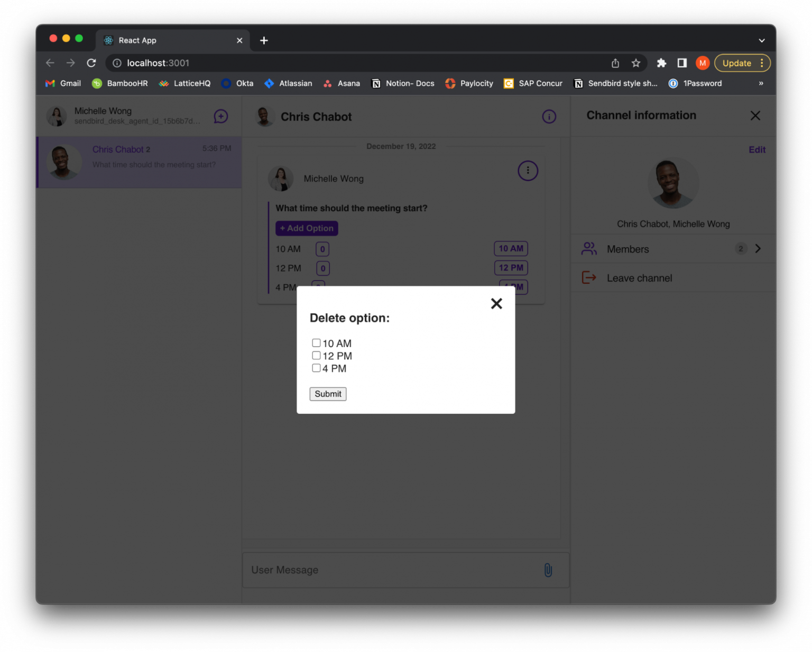
Task: View site information icon in address bar
Action: (x=117, y=63)
